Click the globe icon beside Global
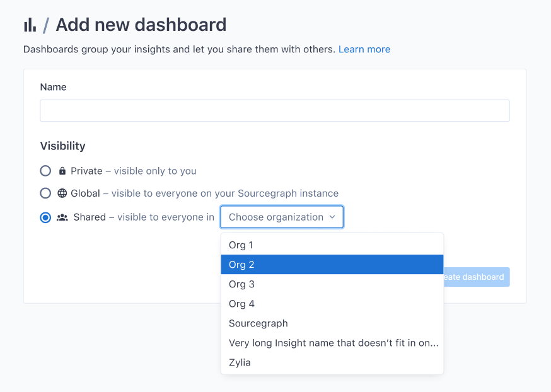The height and width of the screenshot is (392, 551). click(62, 193)
